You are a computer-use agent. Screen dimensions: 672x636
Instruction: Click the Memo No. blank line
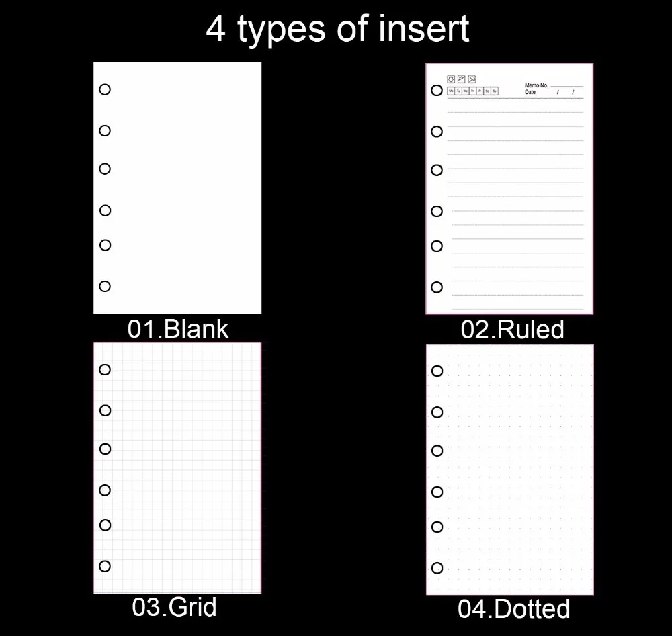567,87
